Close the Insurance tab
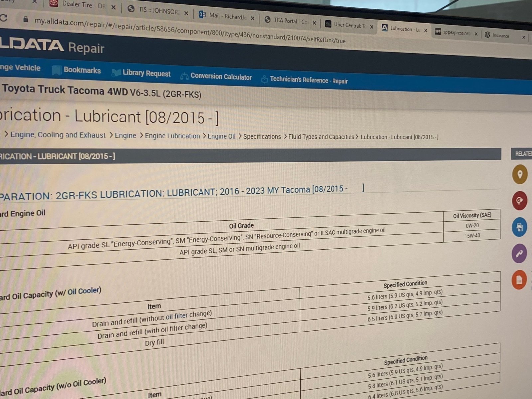 (x=524, y=37)
